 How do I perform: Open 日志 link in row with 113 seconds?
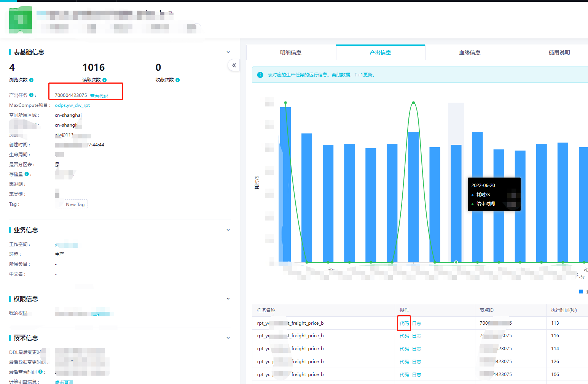click(417, 323)
